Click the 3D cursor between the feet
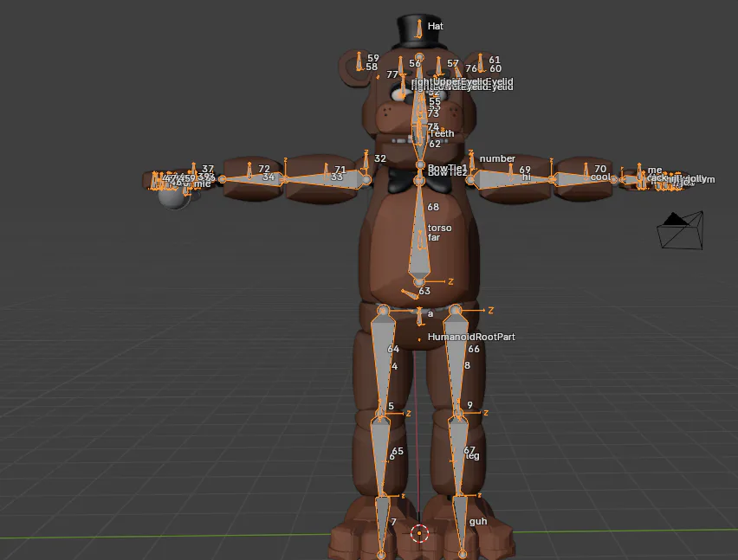Viewport: 738px width, 560px height. coord(419,533)
